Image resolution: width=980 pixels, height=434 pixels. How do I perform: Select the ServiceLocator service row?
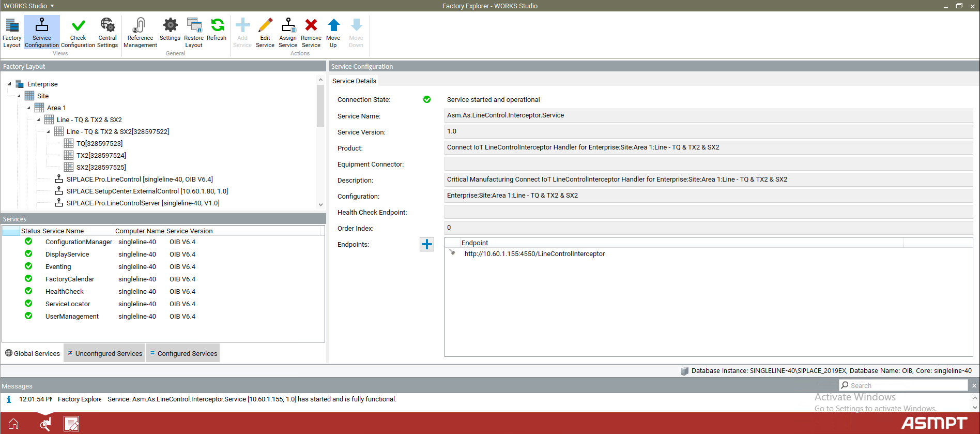163,304
